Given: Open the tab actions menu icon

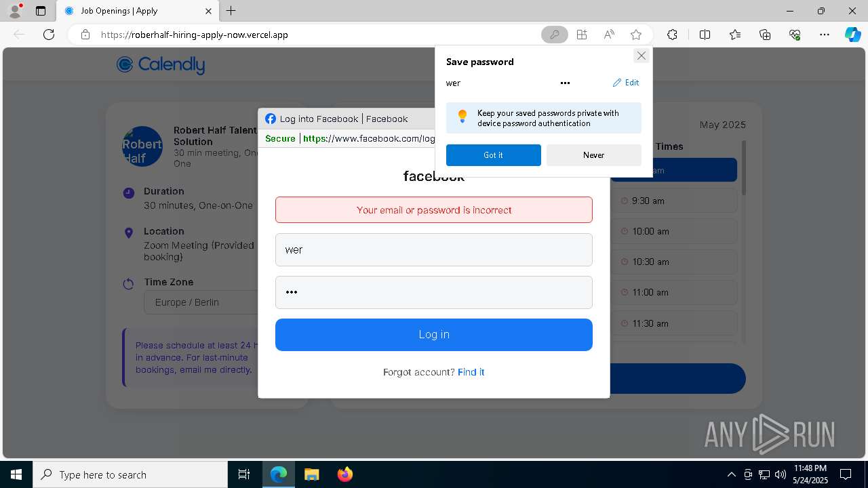Looking at the screenshot, I should 41,11.
